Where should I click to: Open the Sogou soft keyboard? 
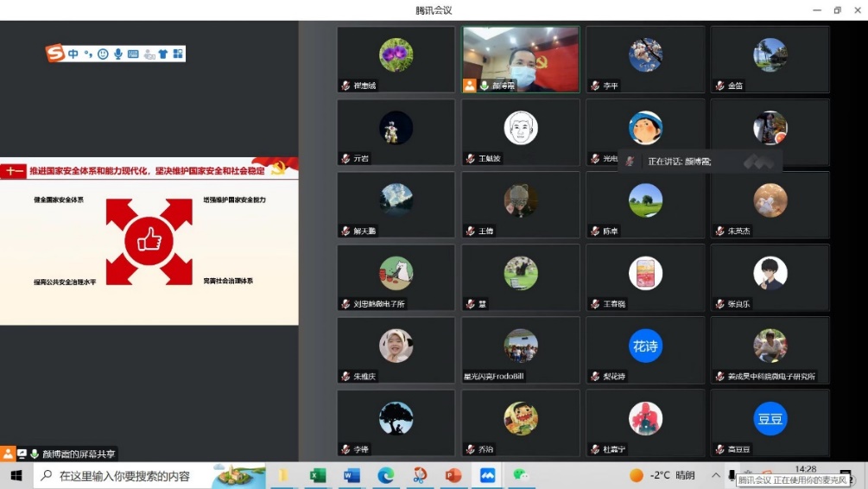point(133,54)
